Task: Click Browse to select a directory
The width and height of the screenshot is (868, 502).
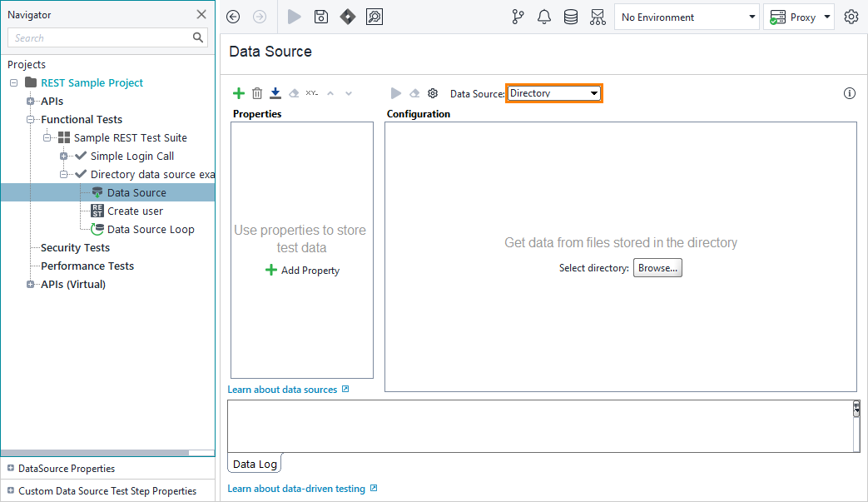Action: coord(657,267)
